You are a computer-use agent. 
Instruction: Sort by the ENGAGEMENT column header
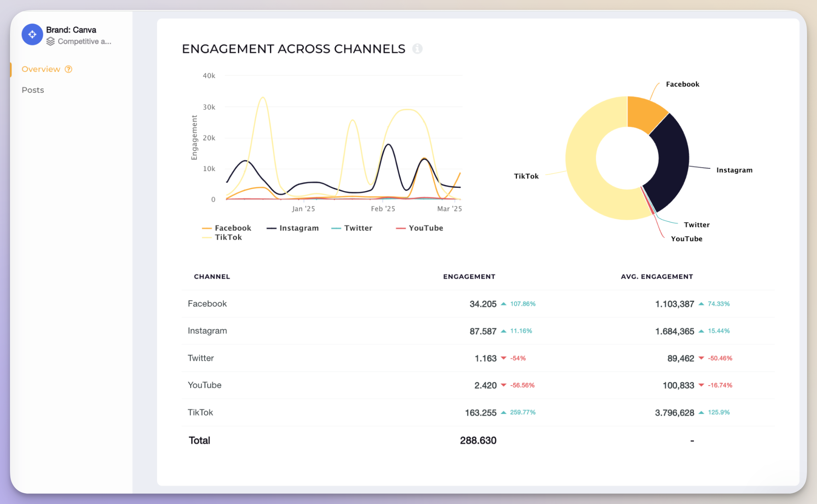[x=469, y=276]
